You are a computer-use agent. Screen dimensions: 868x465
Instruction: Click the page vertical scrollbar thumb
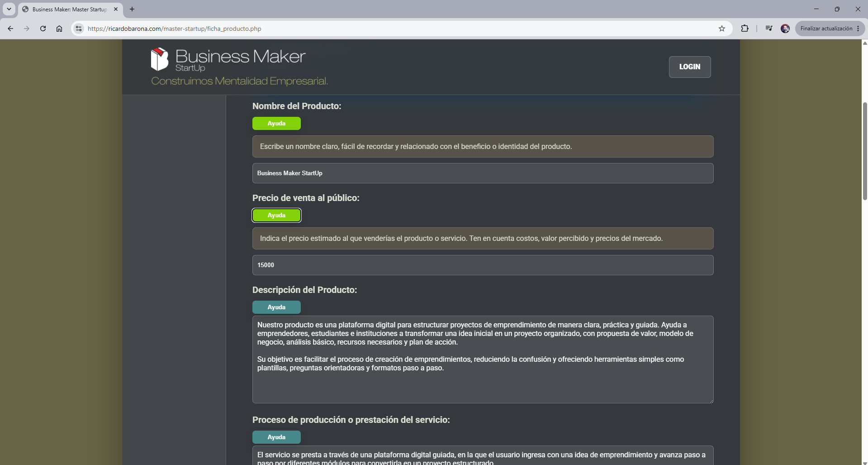[x=865, y=151]
